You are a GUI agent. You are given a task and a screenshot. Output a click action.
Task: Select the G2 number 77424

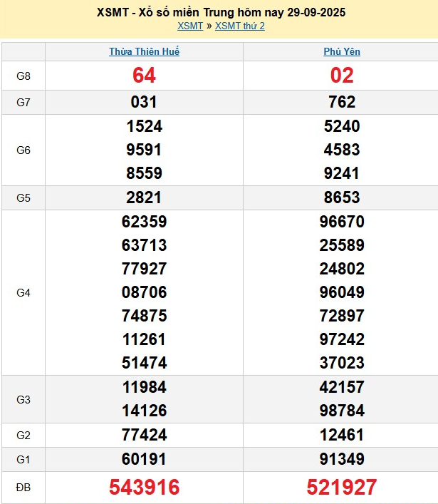(x=144, y=435)
